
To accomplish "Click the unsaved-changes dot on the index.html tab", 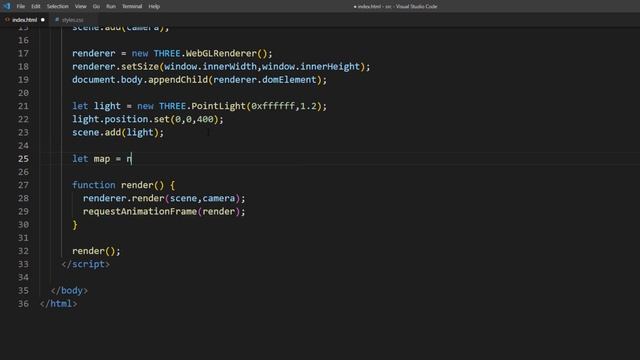I will point(42,20).
